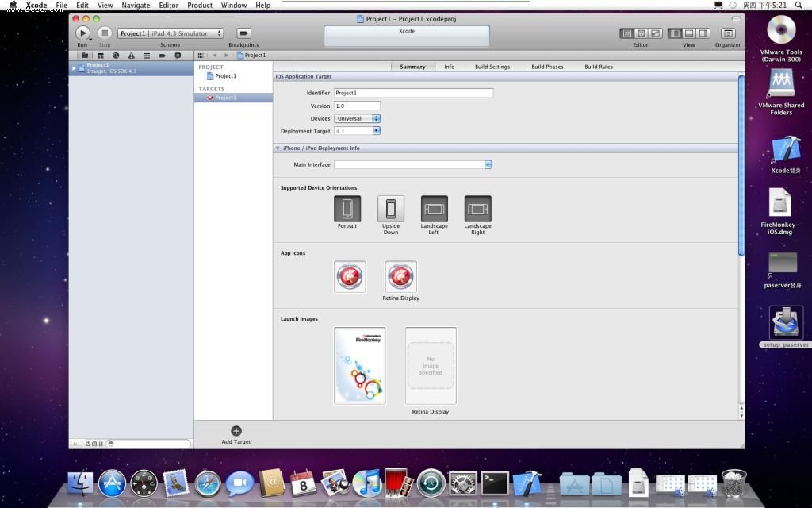The height and width of the screenshot is (508, 812).
Task: Click the standard App Icon well
Action: click(x=350, y=277)
